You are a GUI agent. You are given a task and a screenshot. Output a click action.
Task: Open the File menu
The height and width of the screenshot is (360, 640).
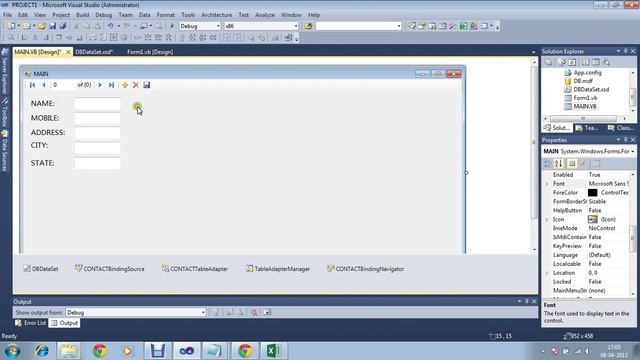pyautogui.click(x=7, y=15)
